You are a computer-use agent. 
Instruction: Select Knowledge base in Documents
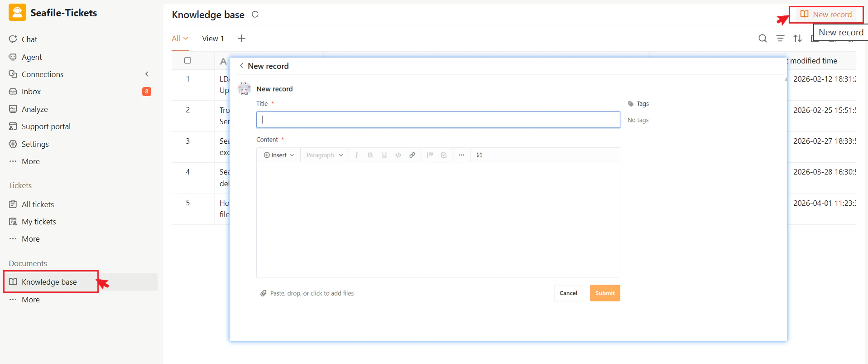tap(49, 282)
